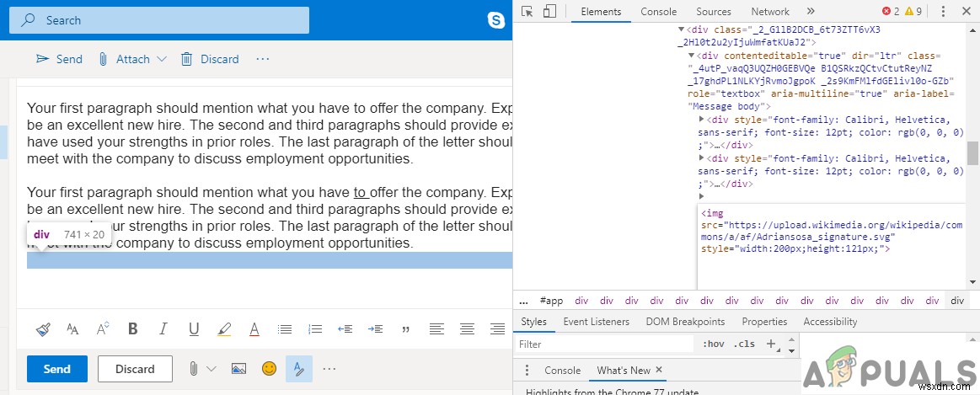Toggle Underline formatting
The image size is (980, 395).
(194, 328)
